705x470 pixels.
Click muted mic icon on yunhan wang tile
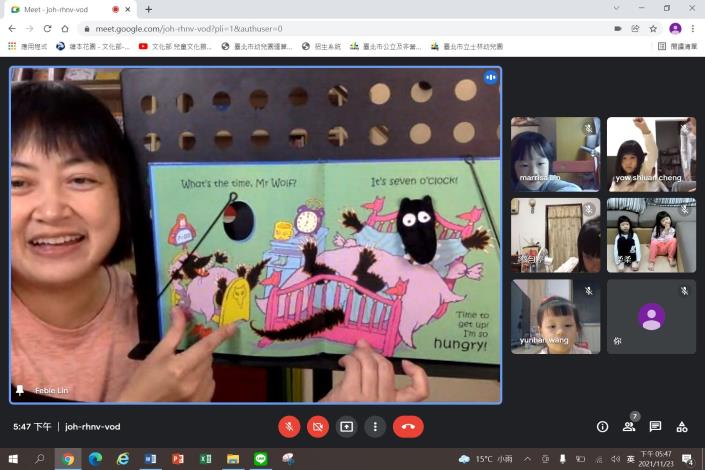point(589,291)
